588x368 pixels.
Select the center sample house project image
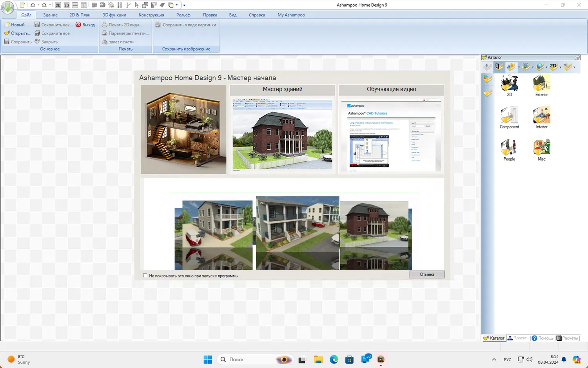[298, 233]
